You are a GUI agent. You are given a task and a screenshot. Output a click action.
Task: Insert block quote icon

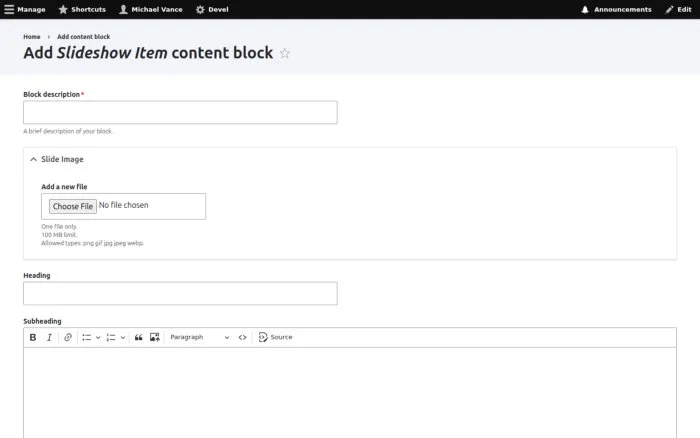pos(138,338)
